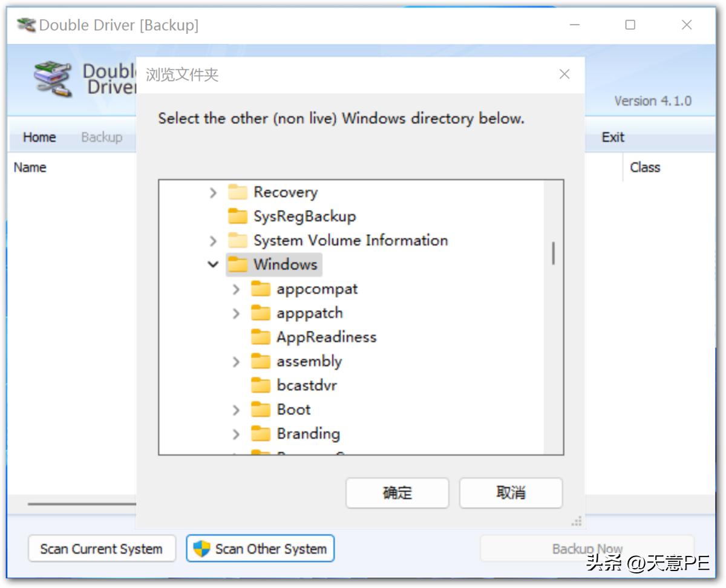Image resolution: width=726 pixels, height=588 pixels.
Task: Select the Branding folder in the tree
Action: 308,434
